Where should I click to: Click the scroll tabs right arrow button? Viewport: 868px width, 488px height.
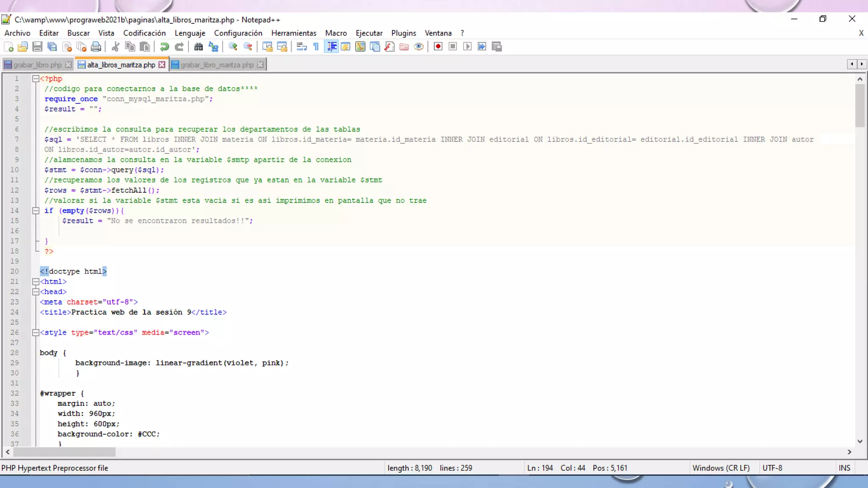pos(862,64)
